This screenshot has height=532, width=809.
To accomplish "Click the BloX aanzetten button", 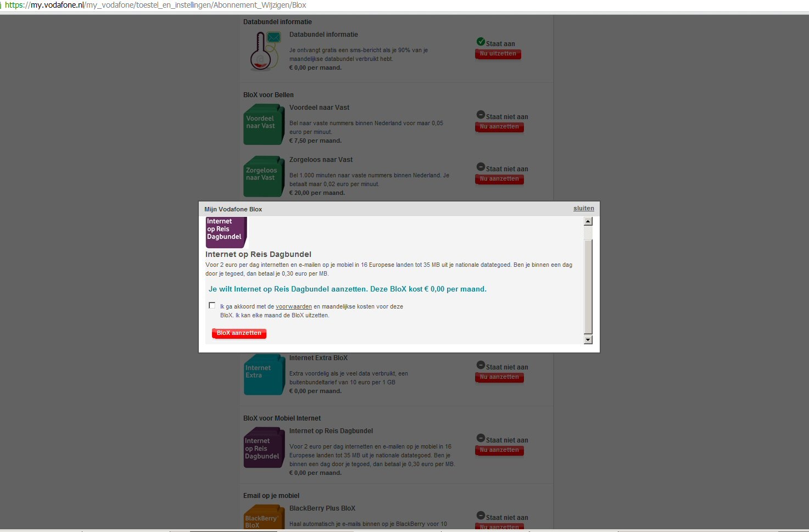I will (239, 333).
